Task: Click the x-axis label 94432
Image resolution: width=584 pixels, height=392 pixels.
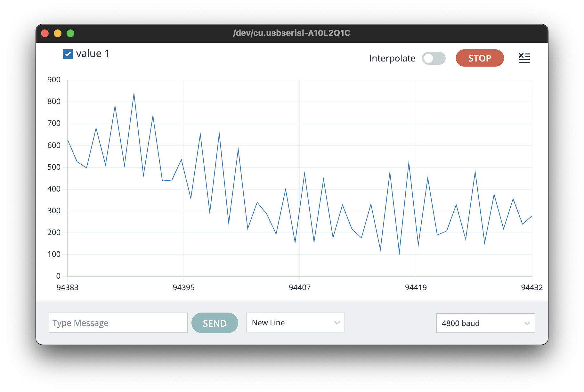Action: [532, 287]
